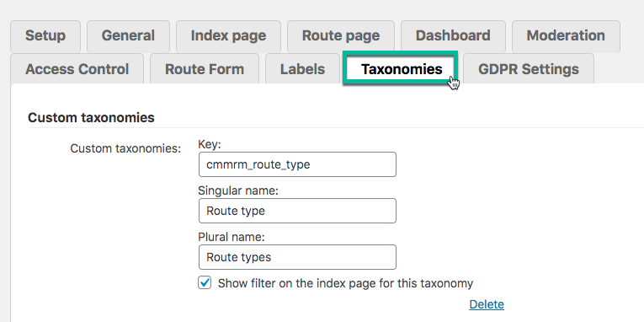Screen dimensions: 644x322
Task: Click the Key: label text
Action: pos(210,144)
